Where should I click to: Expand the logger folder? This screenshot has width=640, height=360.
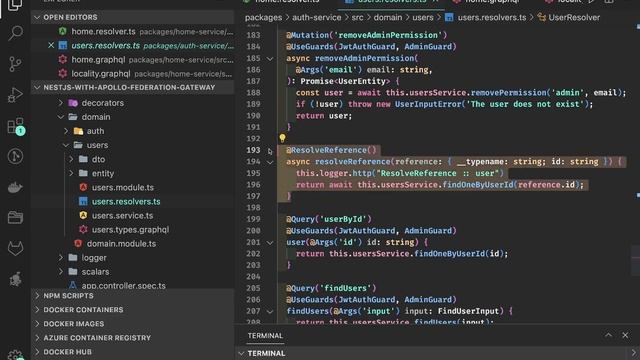(x=60, y=258)
